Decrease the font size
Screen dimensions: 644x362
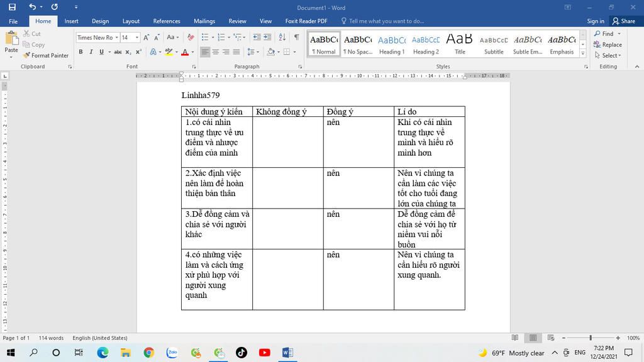(x=157, y=37)
